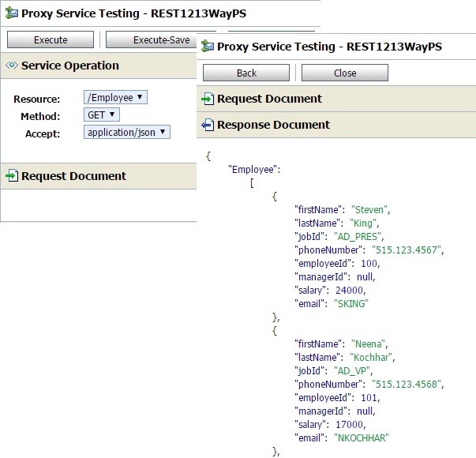Screen dimensions: 476x458
Task: Collapse the Service Operation section header
Action: 70,66
